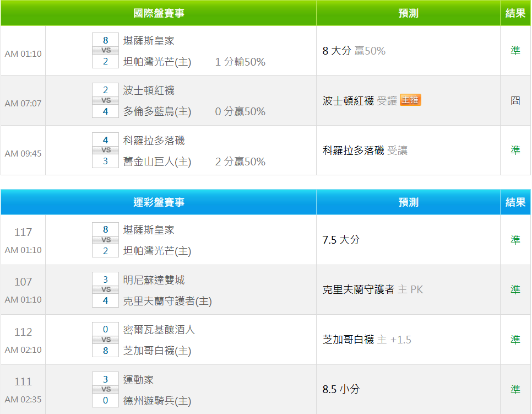Click 準 result for game 107
The height and width of the screenshot is (414, 532).
pos(515,289)
